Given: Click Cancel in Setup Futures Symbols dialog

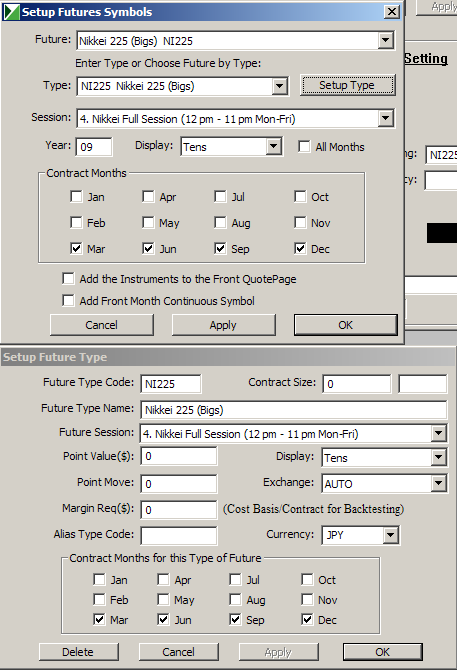Looking at the screenshot, I should (102, 325).
